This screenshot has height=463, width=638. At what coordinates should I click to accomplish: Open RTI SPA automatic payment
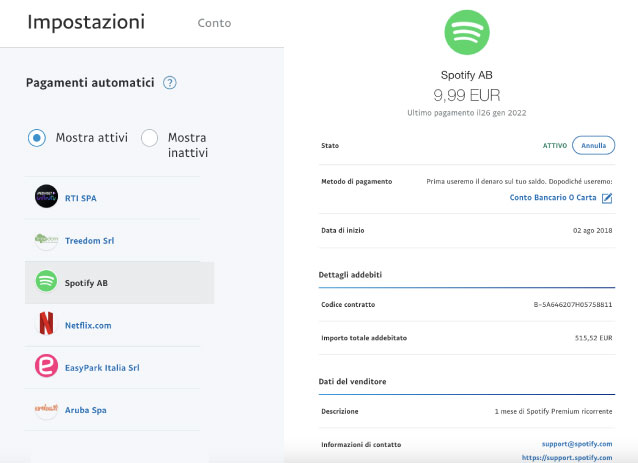coord(81,198)
